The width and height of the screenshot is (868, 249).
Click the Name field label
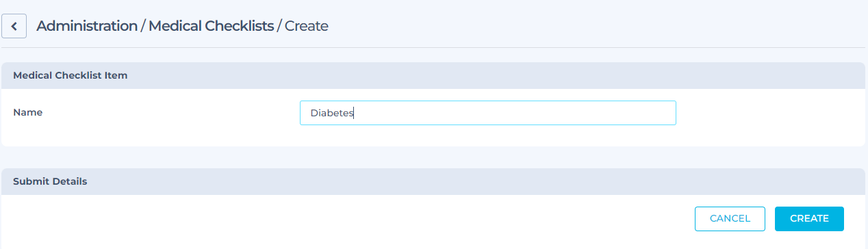pos(28,112)
